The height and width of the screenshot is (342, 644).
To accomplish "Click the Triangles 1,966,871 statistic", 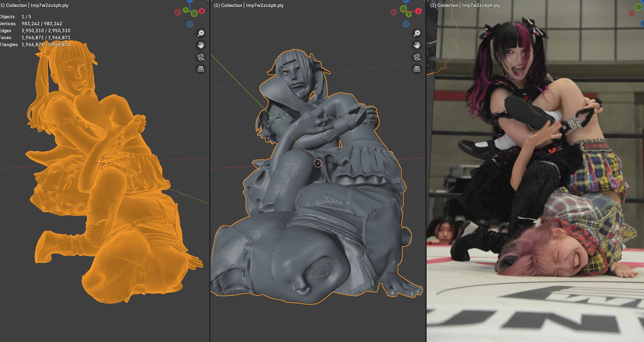I will click(35, 45).
